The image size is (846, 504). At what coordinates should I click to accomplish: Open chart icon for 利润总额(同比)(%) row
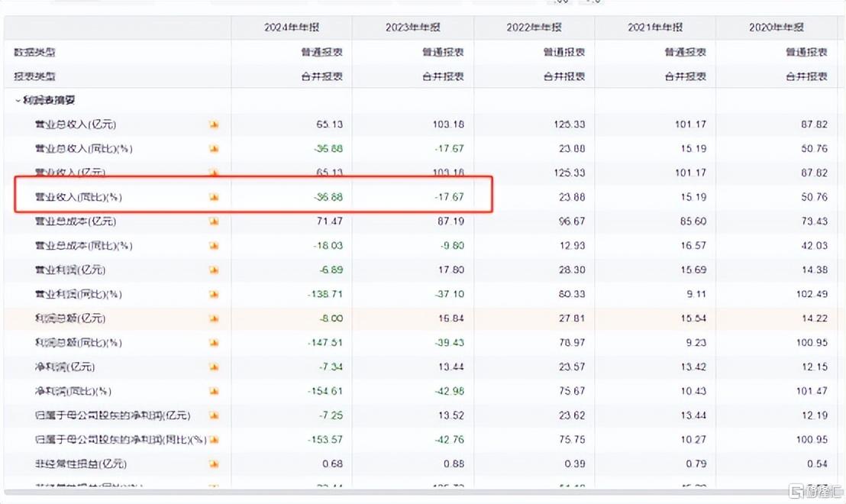(x=215, y=343)
